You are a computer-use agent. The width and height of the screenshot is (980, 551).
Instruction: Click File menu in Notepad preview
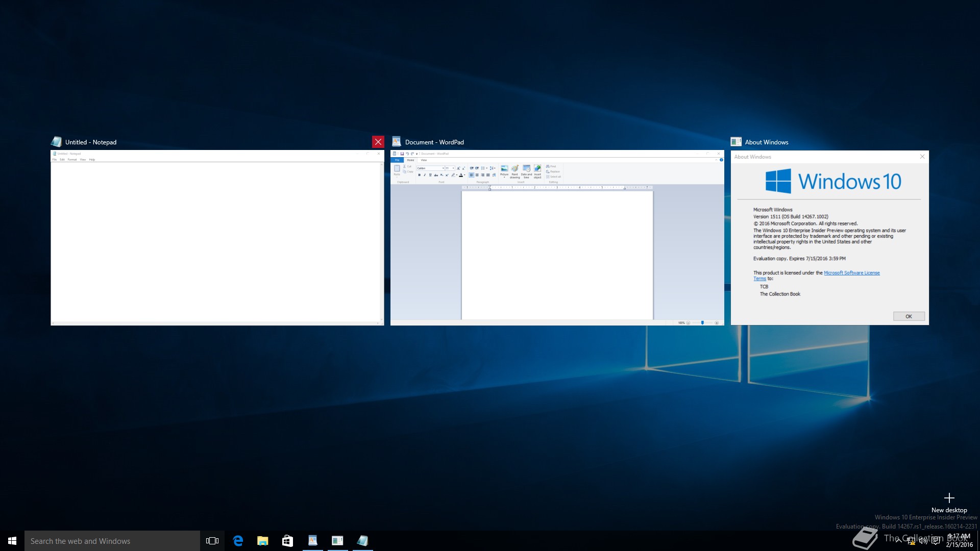(55, 160)
